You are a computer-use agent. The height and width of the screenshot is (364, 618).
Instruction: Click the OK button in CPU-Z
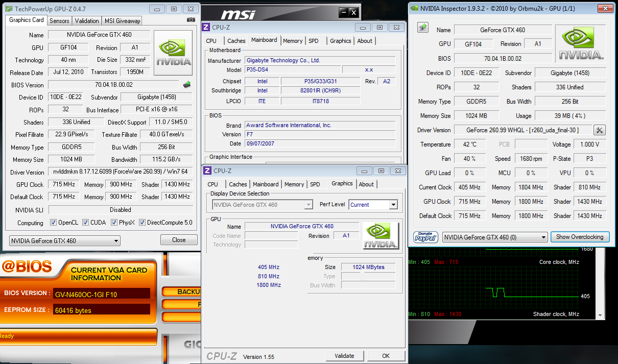[x=386, y=356]
